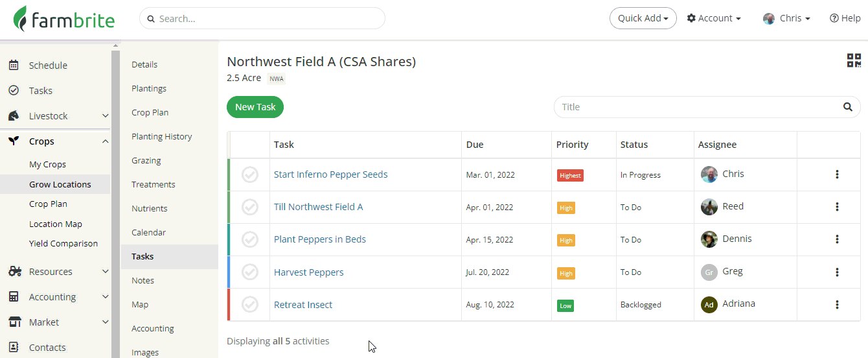
Task: Open the Schedule calendar icon
Action: (x=14, y=65)
